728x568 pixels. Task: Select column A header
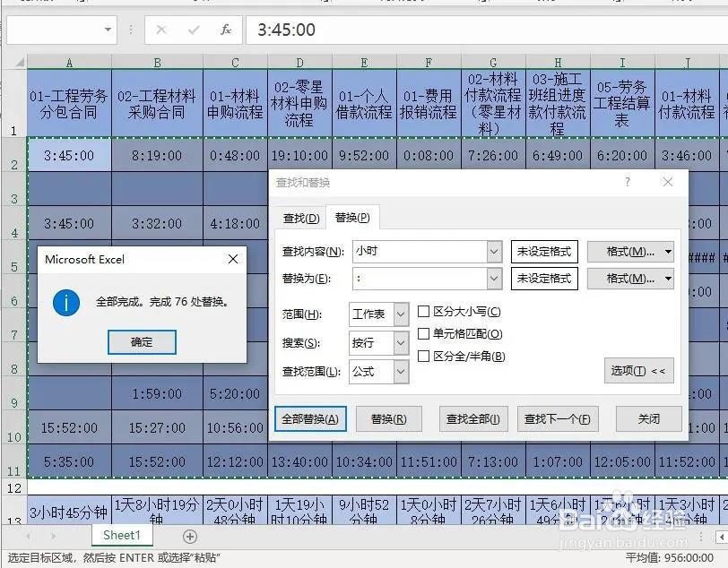point(69,62)
